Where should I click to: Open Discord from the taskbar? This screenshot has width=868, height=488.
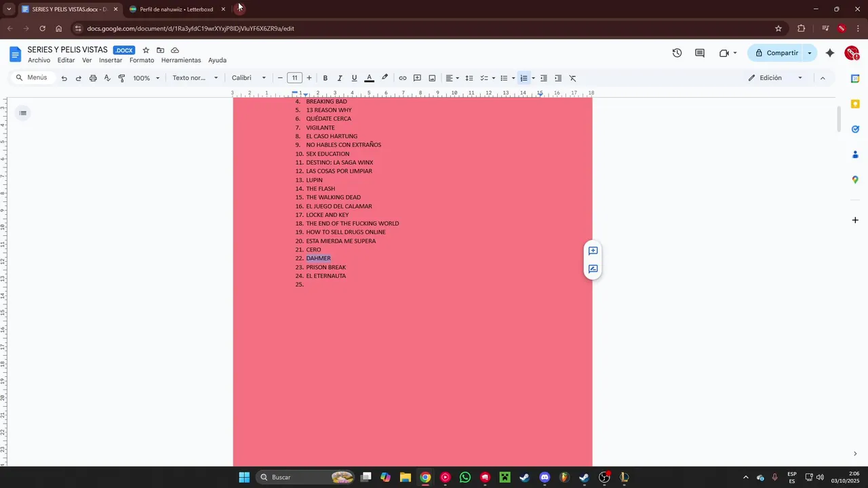(544, 477)
